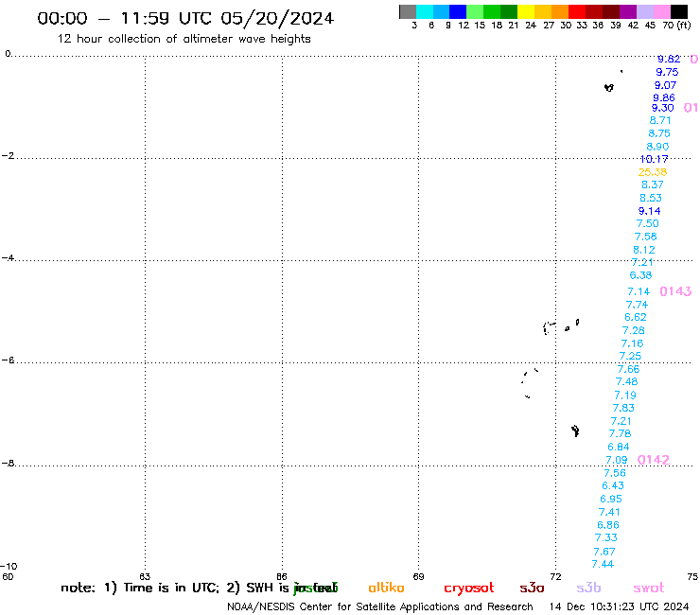The height and width of the screenshot is (615, 700).
Task: Select the yellow 24 ft color swatch
Action: (x=526, y=11)
